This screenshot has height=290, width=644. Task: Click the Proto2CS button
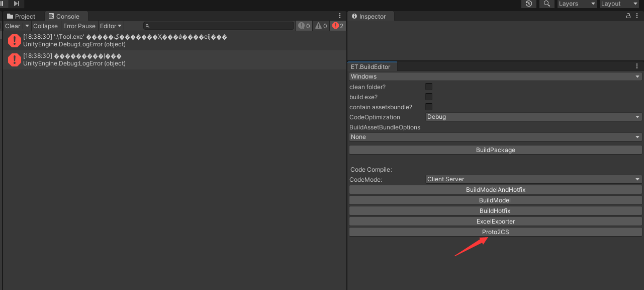495,232
